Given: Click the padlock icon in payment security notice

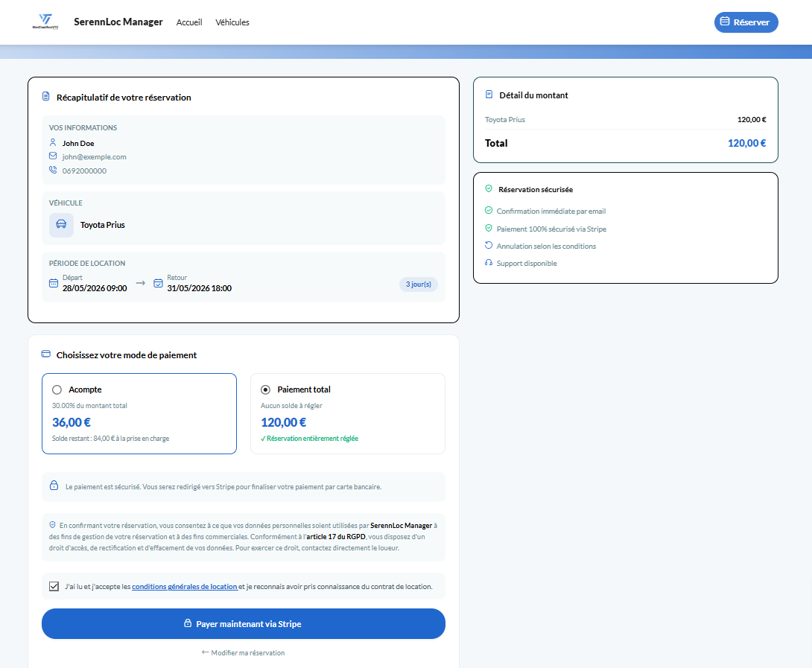Looking at the screenshot, I should pyautogui.click(x=54, y=486).
